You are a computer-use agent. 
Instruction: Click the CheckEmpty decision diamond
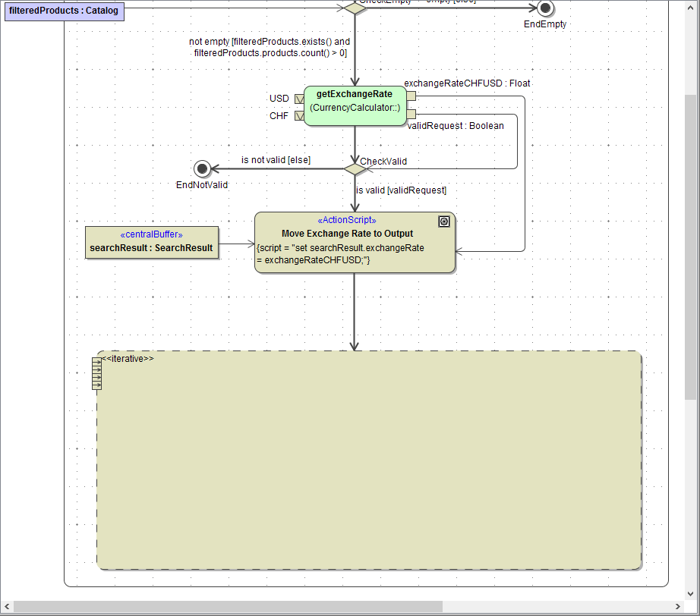coord(355,7)
